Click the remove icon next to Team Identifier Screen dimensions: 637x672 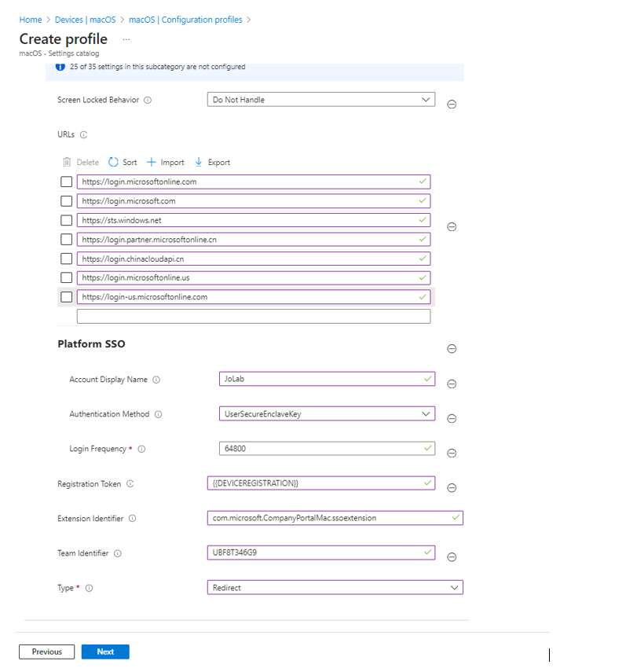[452, 557]
